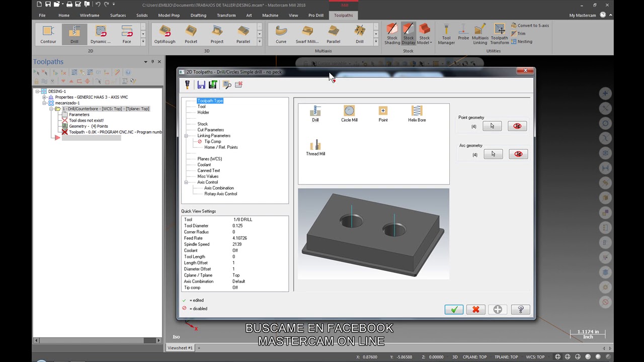Select the Drill toolpath type in the dialog
The image size is (644, 362).
(x=315, y=114)
